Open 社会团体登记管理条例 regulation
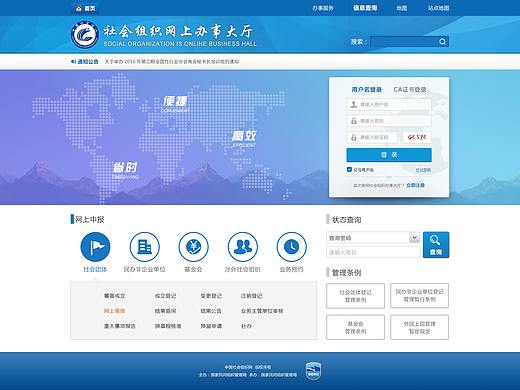The height and width of the screenshot is (390, 520). click(355, 296)
